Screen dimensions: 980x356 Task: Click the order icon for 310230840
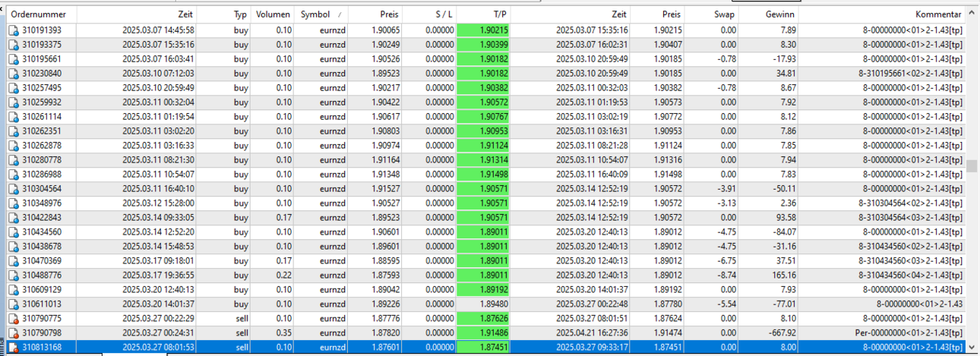click(13, 74)
